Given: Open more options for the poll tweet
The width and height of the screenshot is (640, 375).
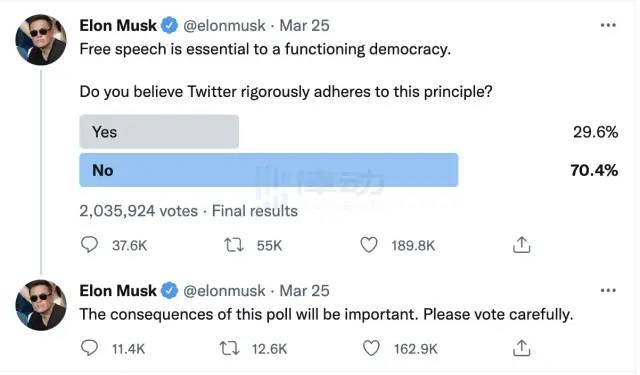Looking at the screenshot, I should click(608, 25).
